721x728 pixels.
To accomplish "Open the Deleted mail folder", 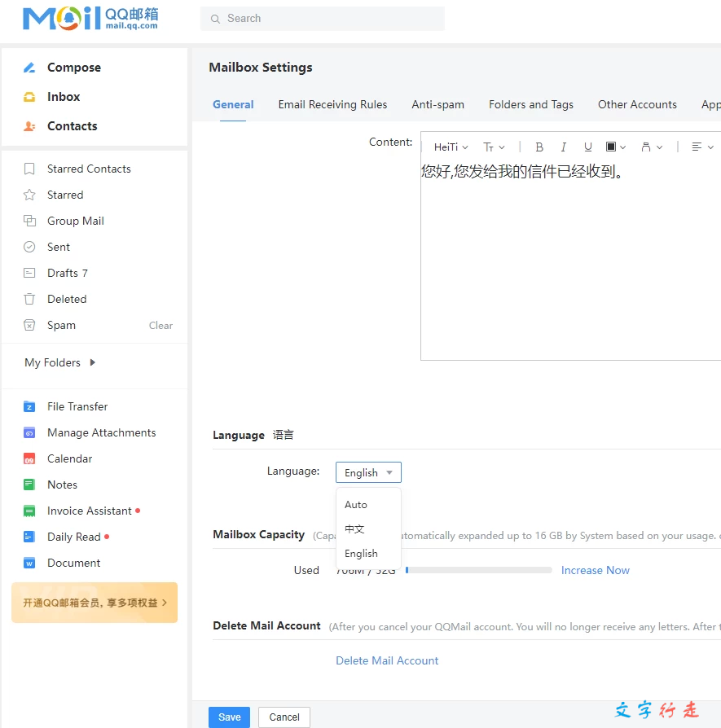I will (66, 299).
